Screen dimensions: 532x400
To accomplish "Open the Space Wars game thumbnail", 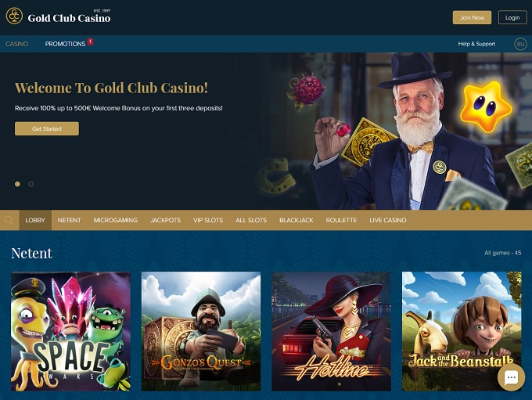I will point(70,331).
